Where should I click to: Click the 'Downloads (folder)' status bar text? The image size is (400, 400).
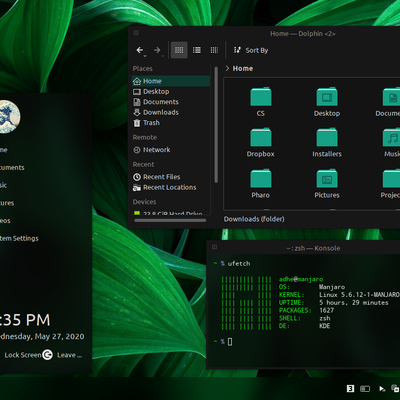(x=254, y=219)
